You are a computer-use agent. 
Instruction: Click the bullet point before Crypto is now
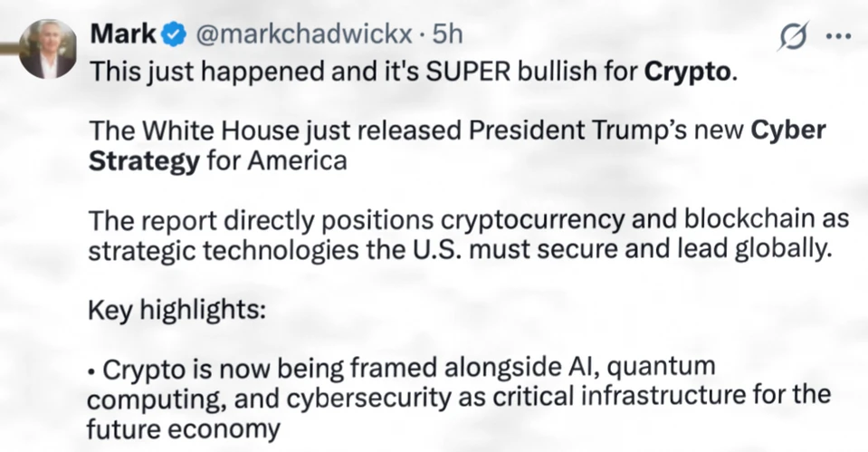click(x=94, y=370)
